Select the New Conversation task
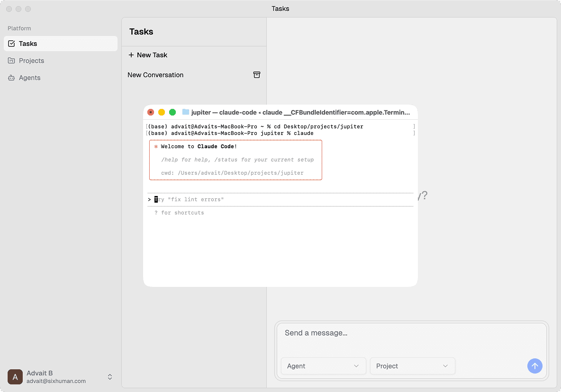The width and height of the screenshot is (561, 392). tap(194, 75)
